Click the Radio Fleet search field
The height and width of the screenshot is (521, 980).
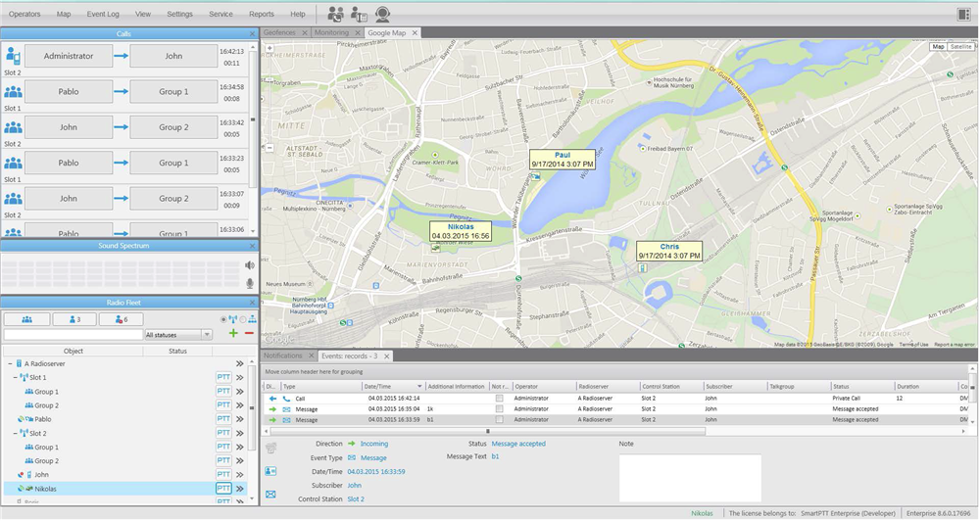[x=73, y=335]
